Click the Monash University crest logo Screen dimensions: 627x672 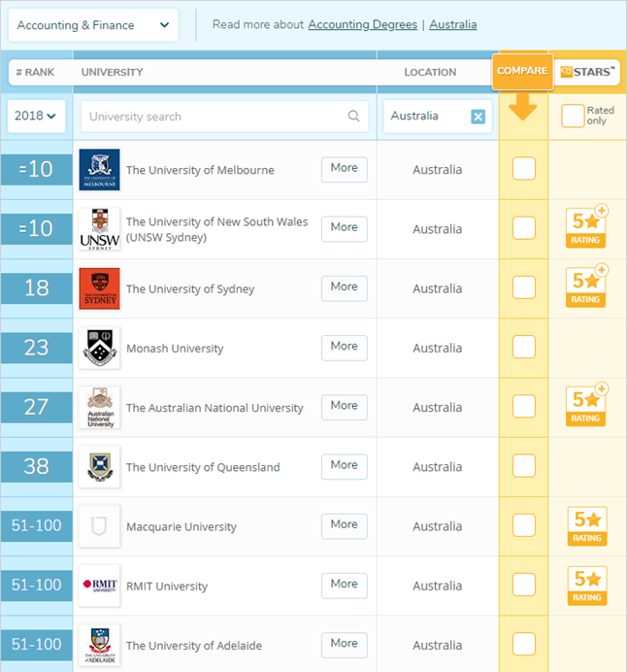(99, 348)
